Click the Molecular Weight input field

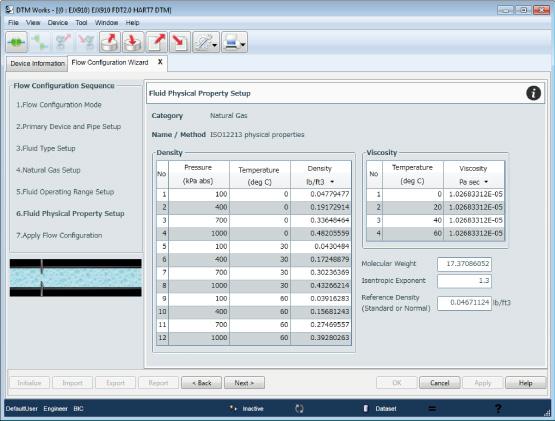464,264
